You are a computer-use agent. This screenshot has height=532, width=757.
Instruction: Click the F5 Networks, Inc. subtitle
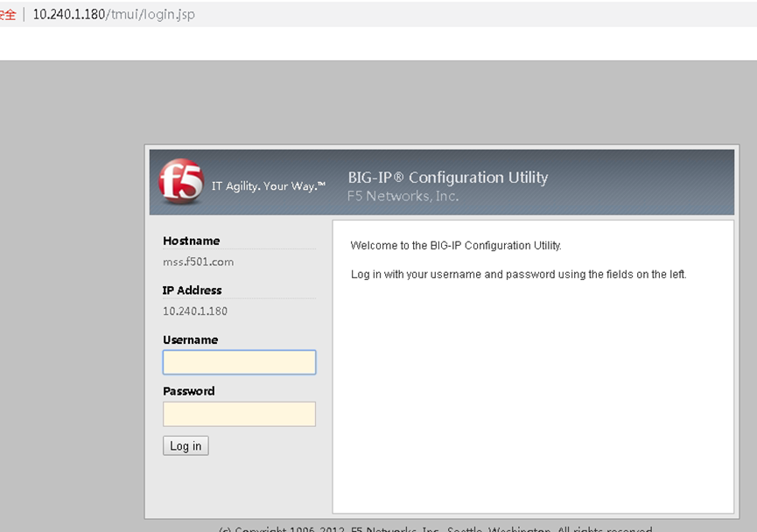pos(403,196)
